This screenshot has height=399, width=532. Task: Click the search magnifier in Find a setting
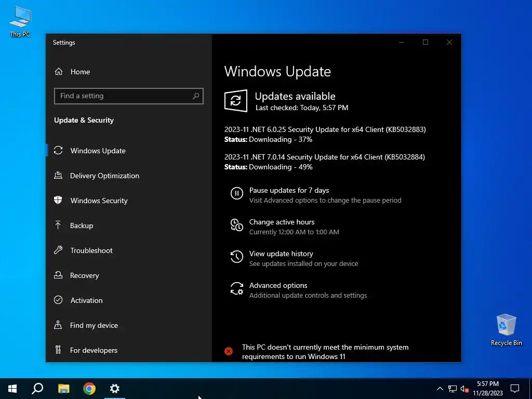[x=196, y=96]
